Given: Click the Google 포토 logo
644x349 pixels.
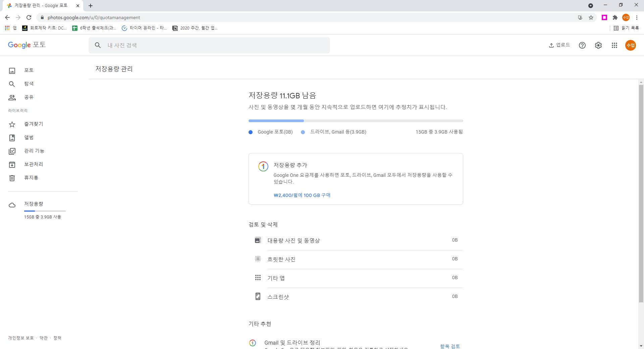Looking at the screenshot, I should (x=27, y=45).
